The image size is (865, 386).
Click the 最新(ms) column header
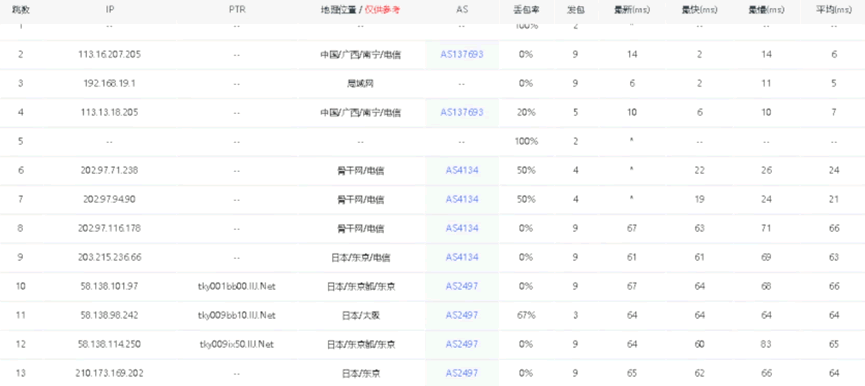pyautogui.click(x=632, y=10)
